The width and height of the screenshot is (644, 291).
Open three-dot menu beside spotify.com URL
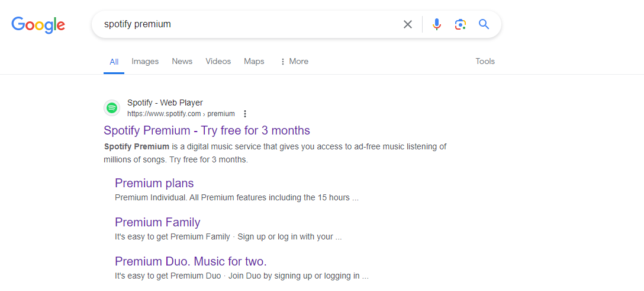point(245,114)
